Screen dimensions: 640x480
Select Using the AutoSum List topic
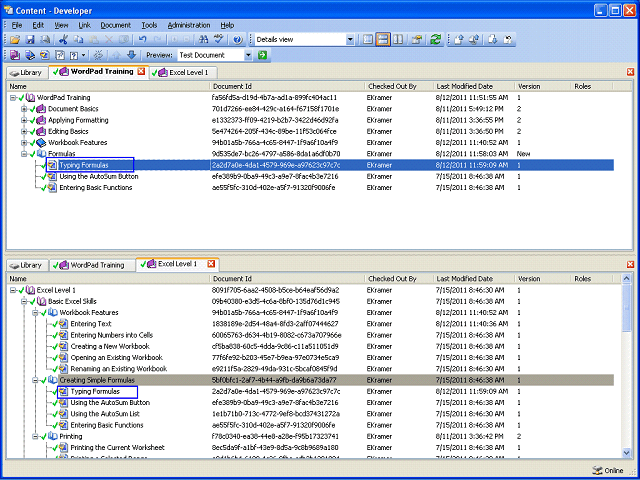pyautogui.click(x=105, y=413)
